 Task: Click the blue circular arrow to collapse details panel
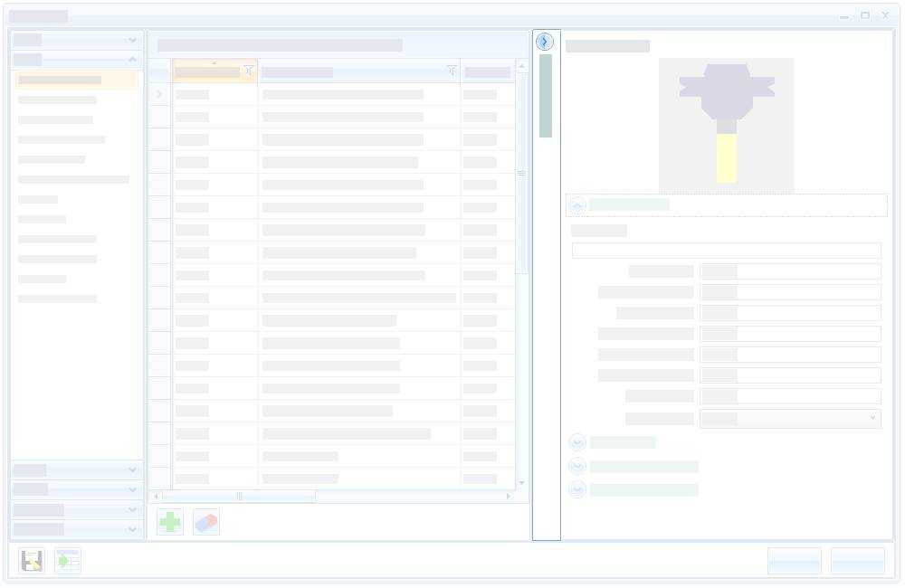pyautogui.click(x=545, y=42)
